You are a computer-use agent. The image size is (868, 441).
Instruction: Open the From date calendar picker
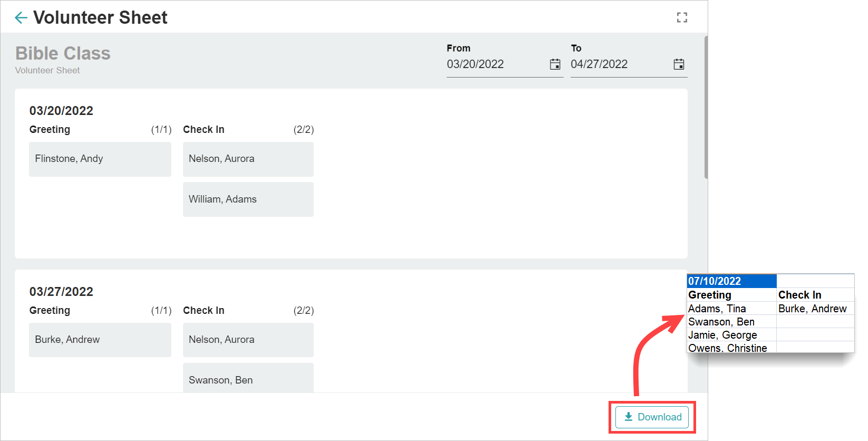coord(555,64)
